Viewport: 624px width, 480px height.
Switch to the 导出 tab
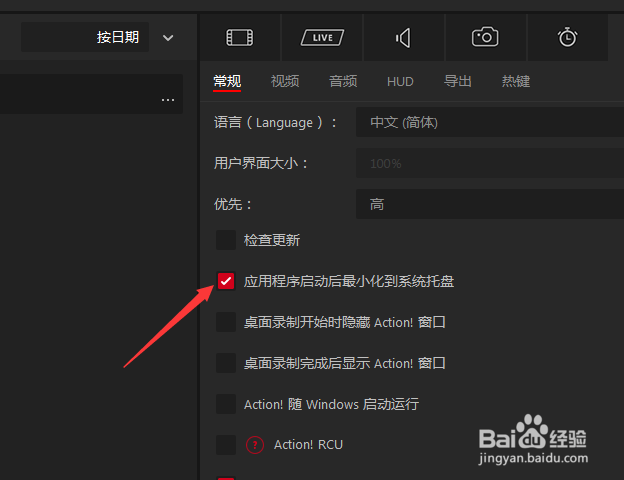458,81
